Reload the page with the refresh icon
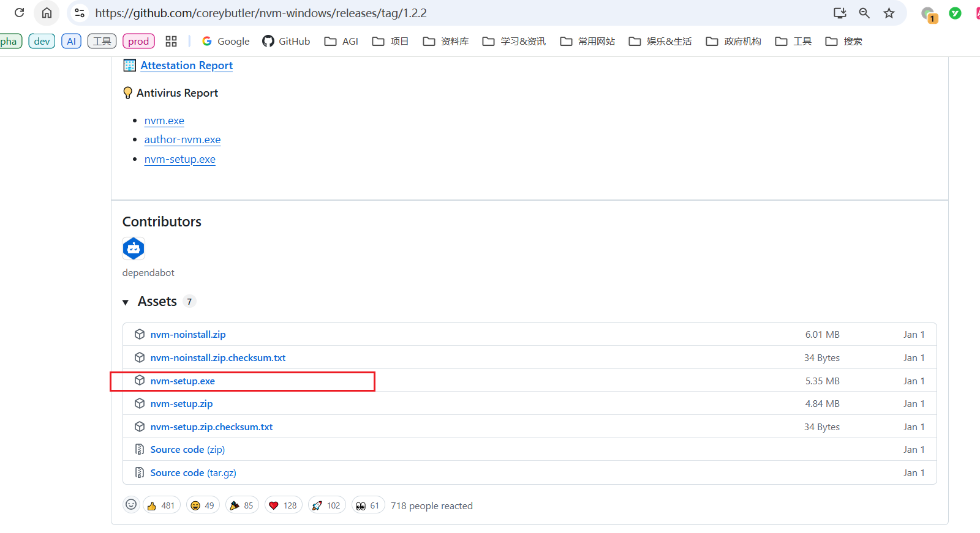 pos(19,13)
